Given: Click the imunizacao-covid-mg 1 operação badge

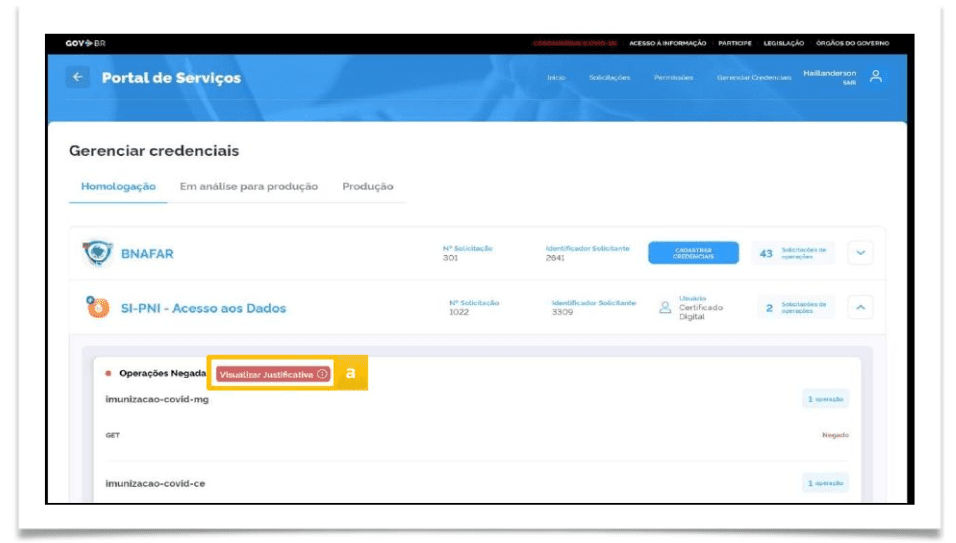Looking at the screenshot, I should point(825,399).
